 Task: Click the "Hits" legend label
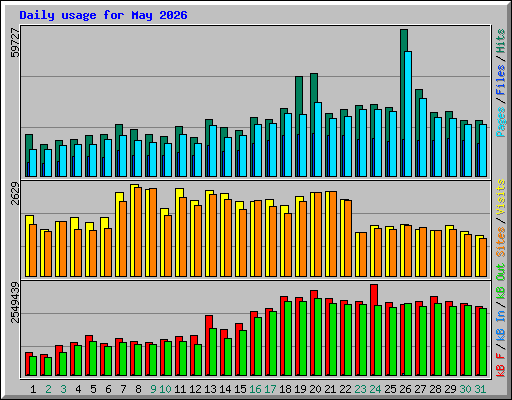click(501, 41)
